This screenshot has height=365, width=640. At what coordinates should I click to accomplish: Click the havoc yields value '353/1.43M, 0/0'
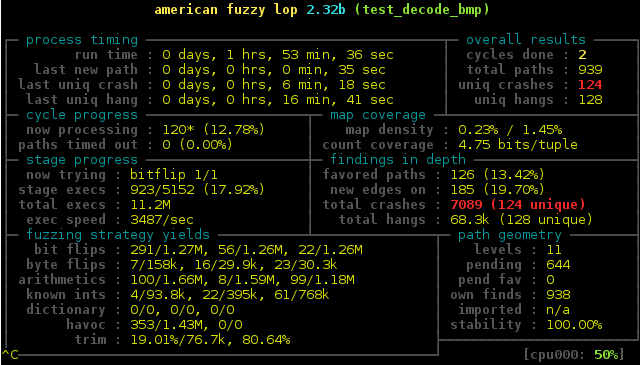tap(186, 325)
